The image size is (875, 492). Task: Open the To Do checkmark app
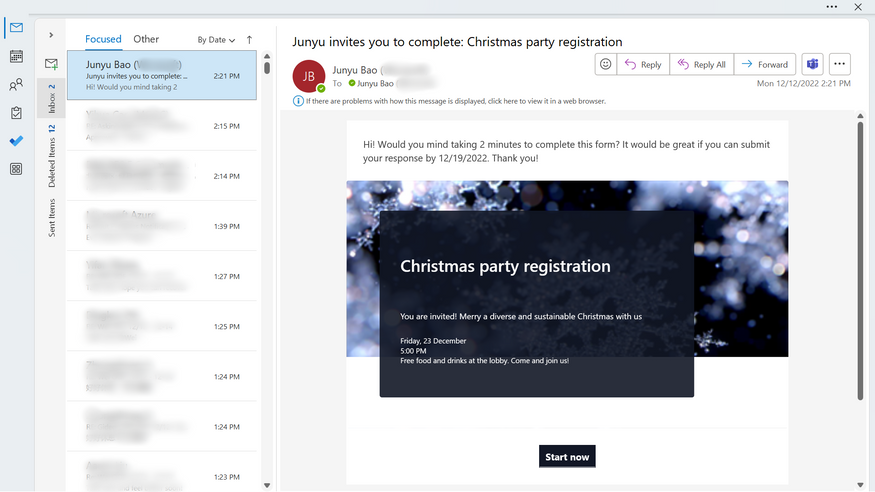pos(16,141)
